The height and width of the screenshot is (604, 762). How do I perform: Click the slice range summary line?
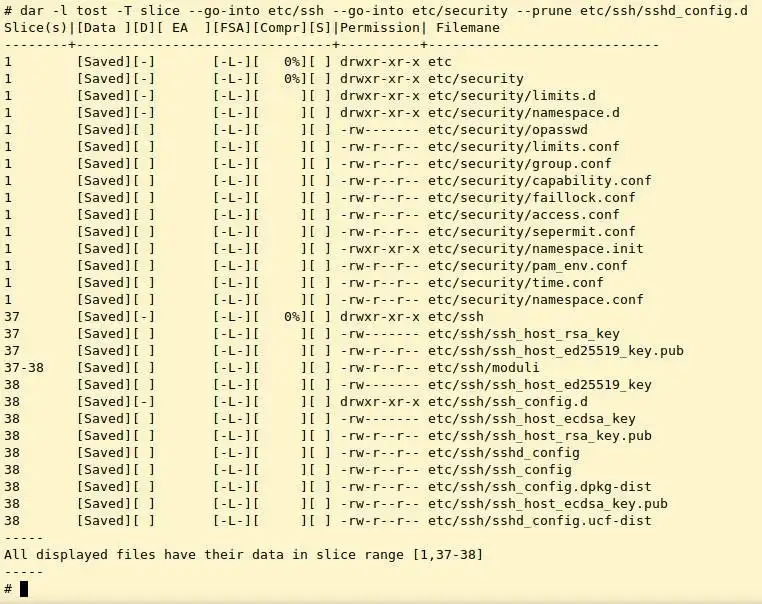[x=243, y=554]
